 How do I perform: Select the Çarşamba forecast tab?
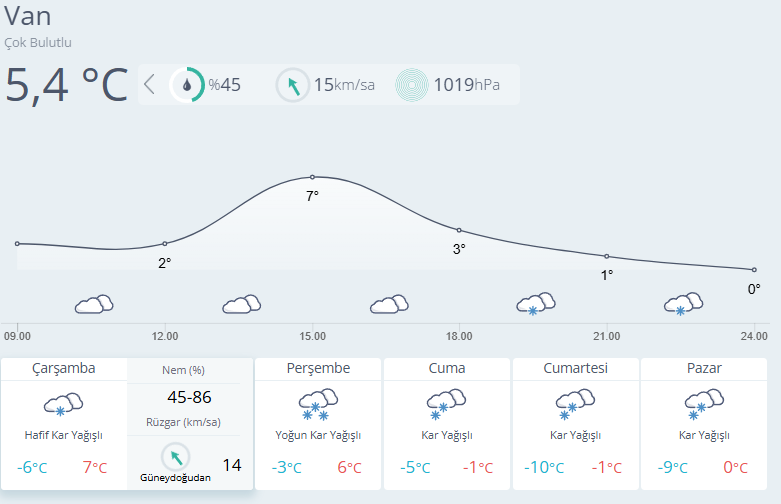tap(64, 368)
